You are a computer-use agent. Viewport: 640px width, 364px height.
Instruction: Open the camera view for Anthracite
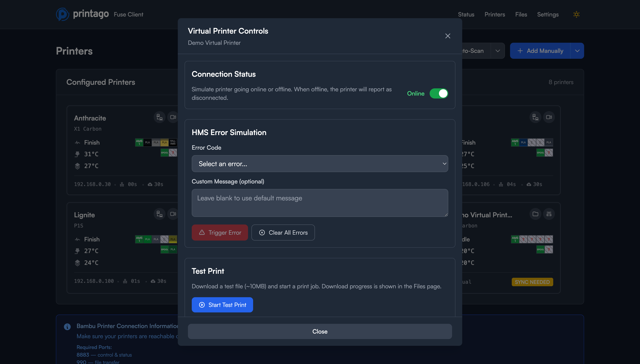173,117
